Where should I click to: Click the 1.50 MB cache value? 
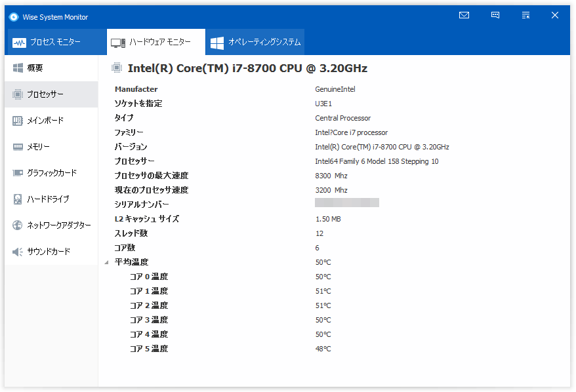point(328,219)
